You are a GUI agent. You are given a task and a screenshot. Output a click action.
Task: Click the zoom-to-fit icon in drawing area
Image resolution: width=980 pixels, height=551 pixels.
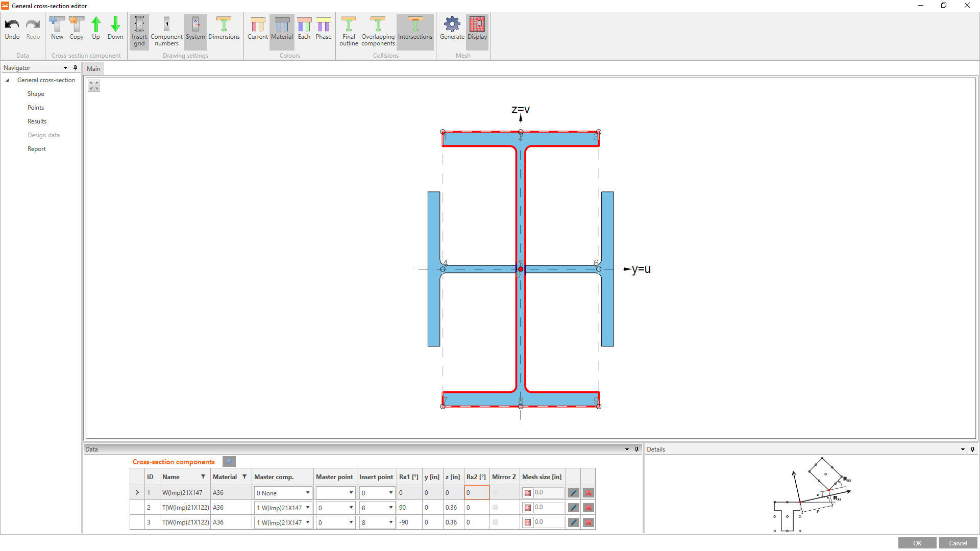click(94, 86)
